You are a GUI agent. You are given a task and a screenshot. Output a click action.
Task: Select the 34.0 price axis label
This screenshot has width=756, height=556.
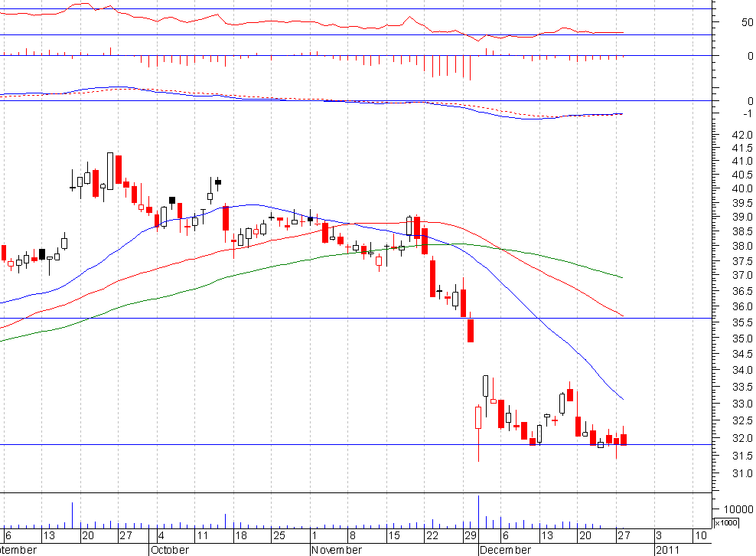(x=742, y=370)
